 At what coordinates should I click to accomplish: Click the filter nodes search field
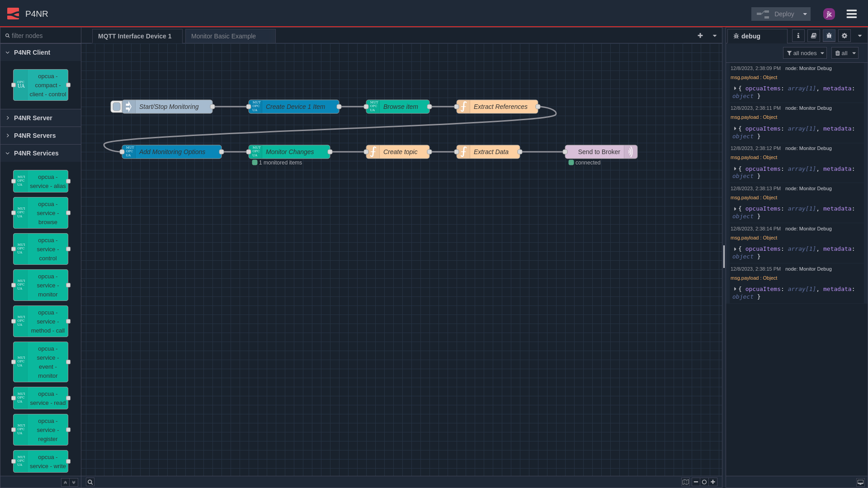point(41,35)
